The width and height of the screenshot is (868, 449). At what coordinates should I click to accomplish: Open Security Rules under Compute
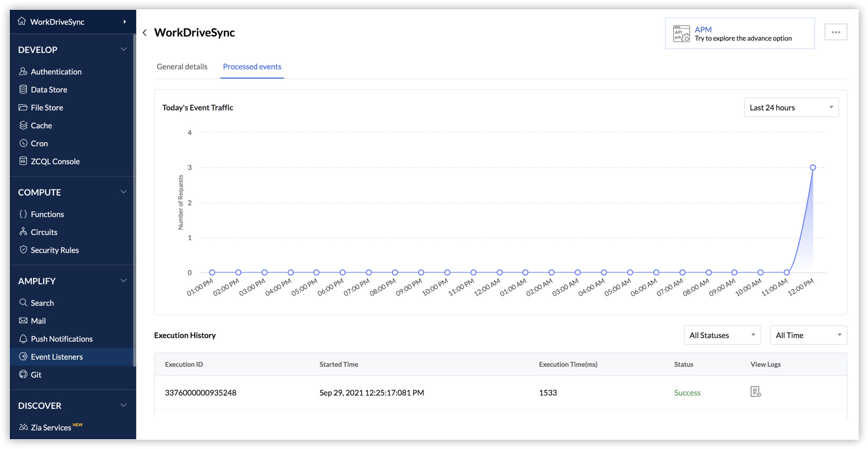click(x=54, y=250)
